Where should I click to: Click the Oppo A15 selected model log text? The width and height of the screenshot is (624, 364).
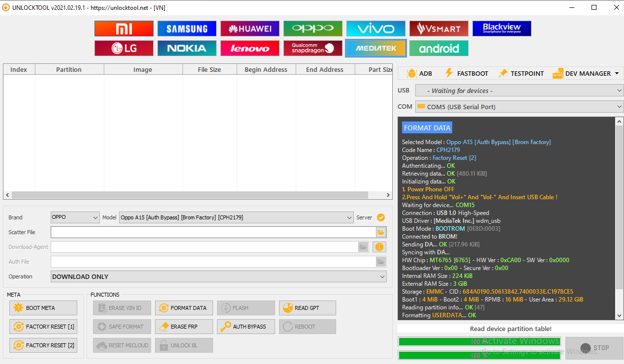499,142
